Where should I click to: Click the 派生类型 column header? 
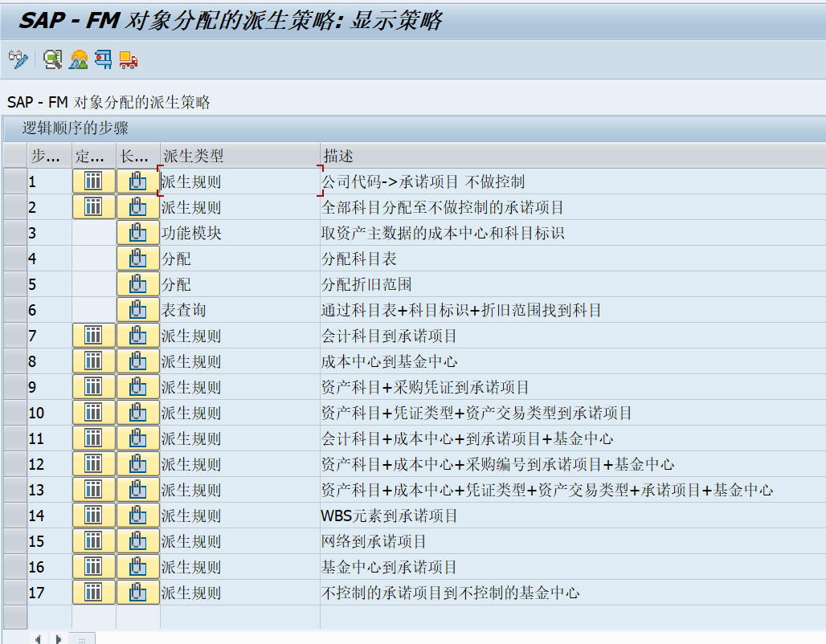coord(239,156)
